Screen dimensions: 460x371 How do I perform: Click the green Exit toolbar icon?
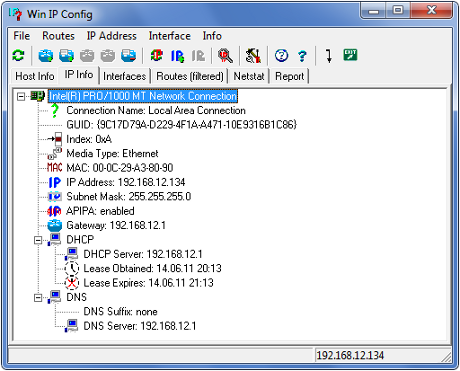[350, 54]
